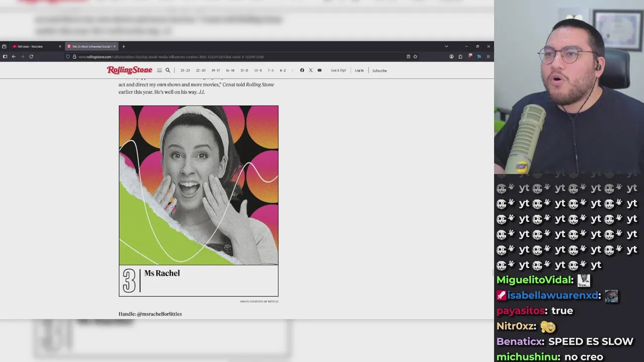Open the extensions puzzle icon
The width and height of the screenshot is (644, 362).
[x=460, y=57]
